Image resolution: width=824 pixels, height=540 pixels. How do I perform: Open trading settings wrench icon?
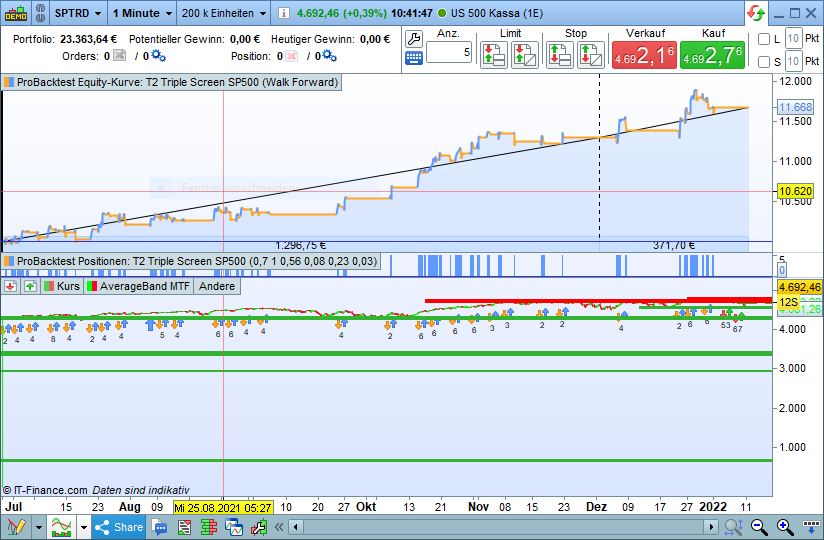click(414, 38)
